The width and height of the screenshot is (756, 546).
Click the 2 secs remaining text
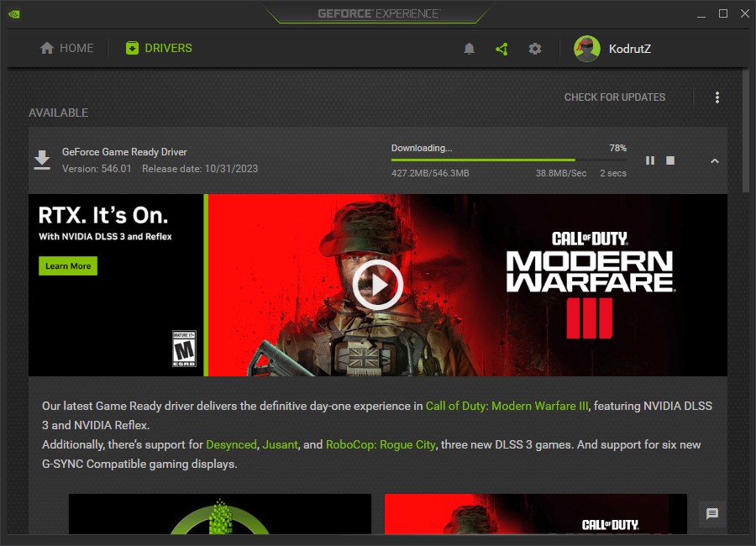(613, 173)
